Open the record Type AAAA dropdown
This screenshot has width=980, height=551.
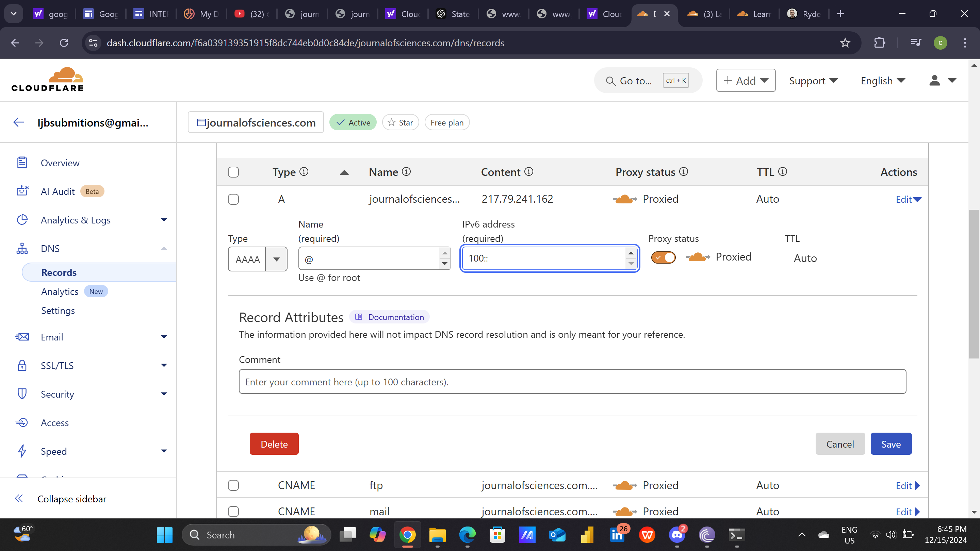(258, 259)
